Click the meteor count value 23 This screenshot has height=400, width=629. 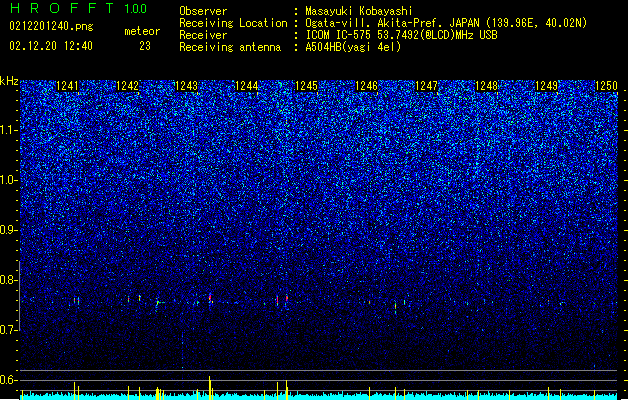(145, 46)
